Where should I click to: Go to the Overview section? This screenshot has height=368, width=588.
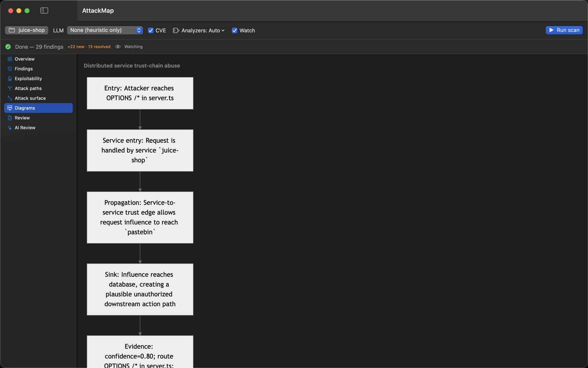(x=38, y=59)
